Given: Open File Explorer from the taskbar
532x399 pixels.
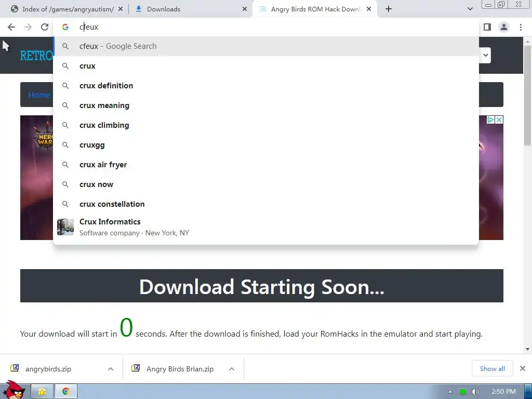Looking at the screenshot, I should (x=42, y=392).
